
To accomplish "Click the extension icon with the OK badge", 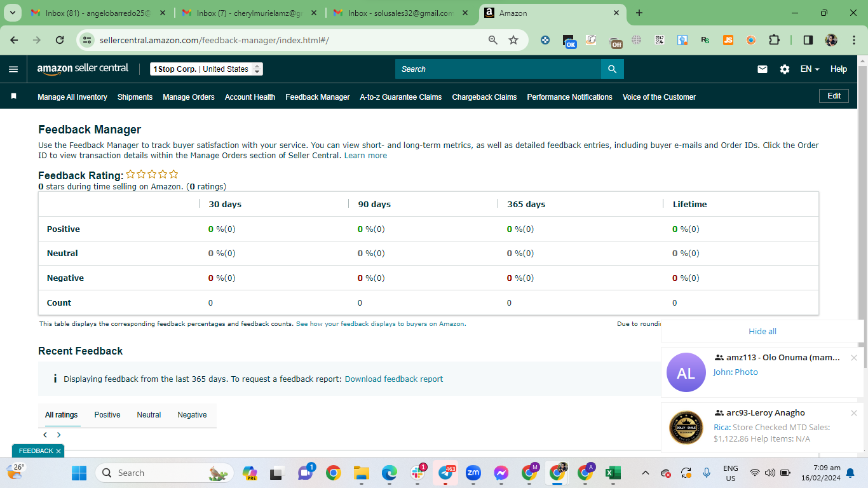I will tap(569, 41).
